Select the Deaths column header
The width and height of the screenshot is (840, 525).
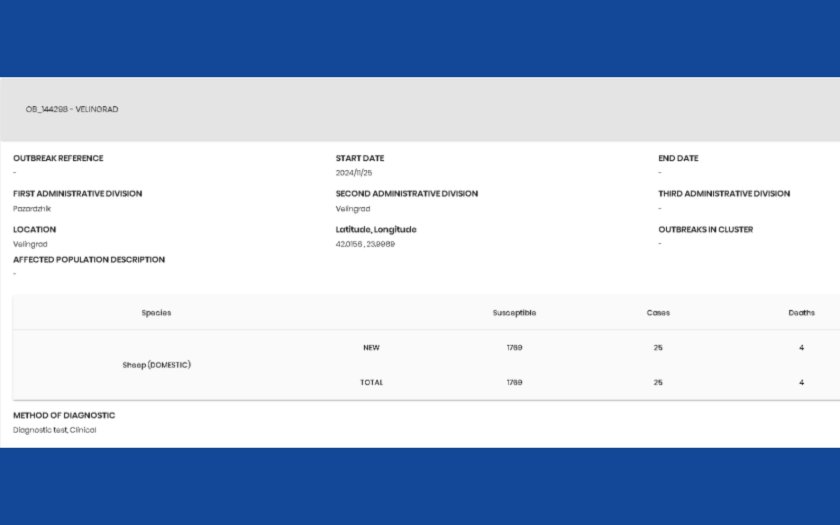click(x=801, y=313)
